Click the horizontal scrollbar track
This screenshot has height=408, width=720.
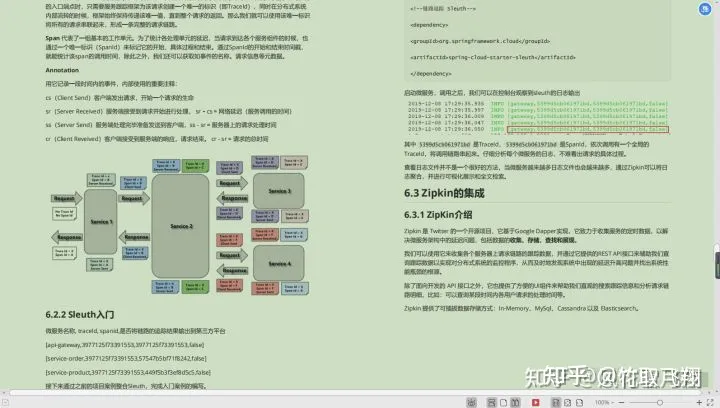pyautogui.click(x=354, y=393)
